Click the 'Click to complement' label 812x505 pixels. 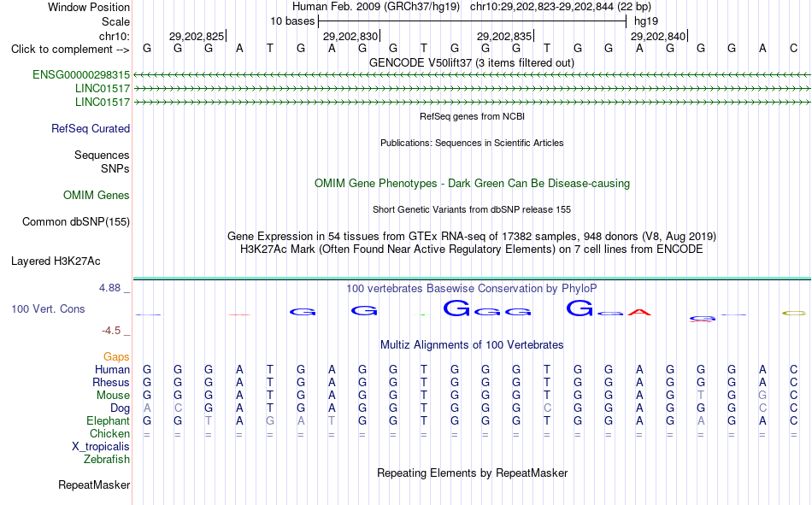(x=70, y=50)
